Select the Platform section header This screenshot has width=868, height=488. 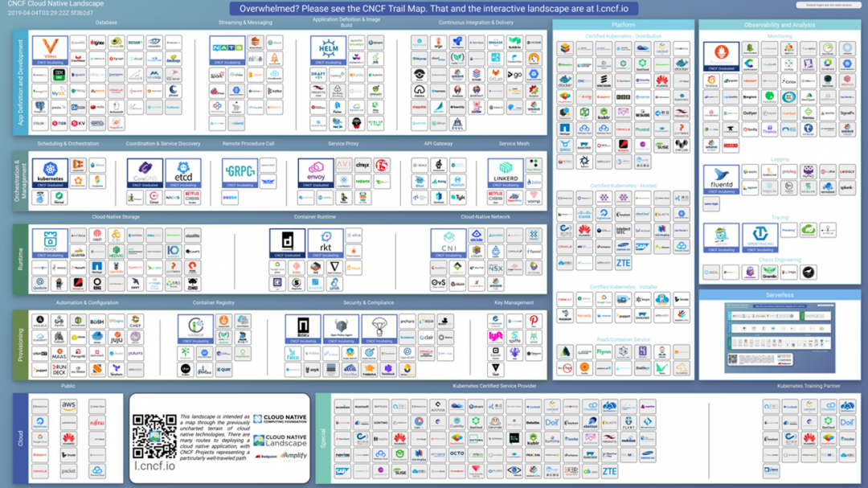click(x=624, y=25)
